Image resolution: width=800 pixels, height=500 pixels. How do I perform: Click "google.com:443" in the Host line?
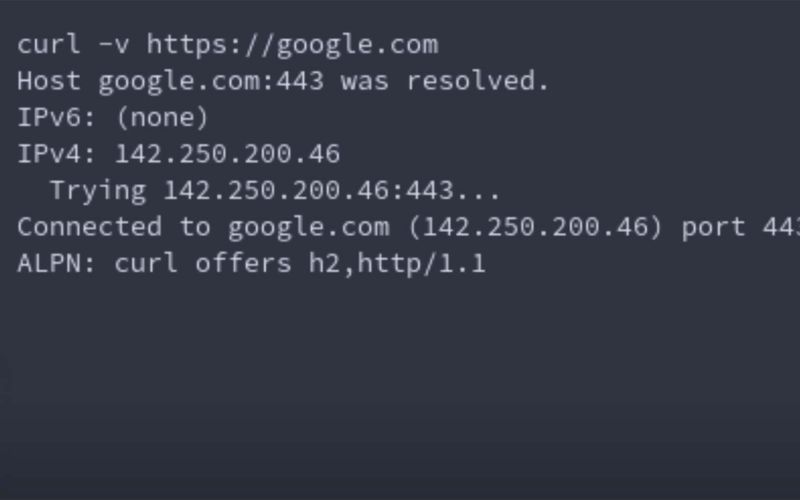pos(210,81)
